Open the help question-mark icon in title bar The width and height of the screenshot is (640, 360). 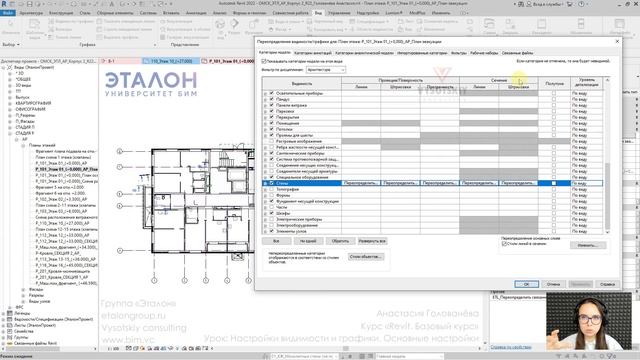pyautogui.click(x=581, y=4)
